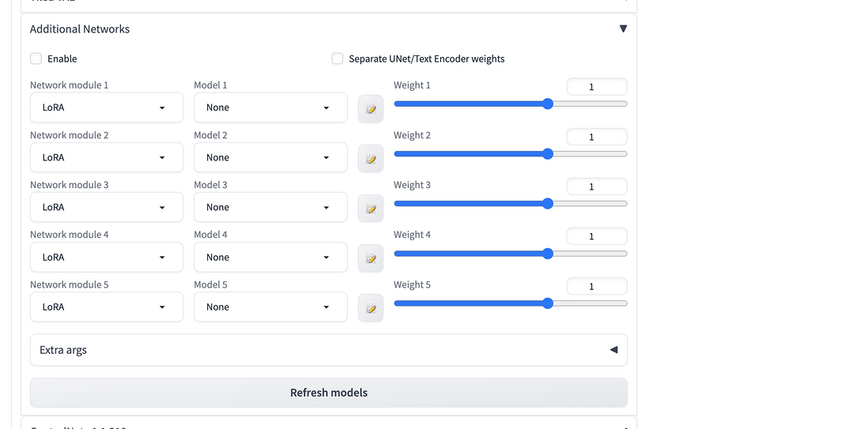868x429 pixels.
Task: Click the Weight 4 slider handle
Action: point(548,254)
